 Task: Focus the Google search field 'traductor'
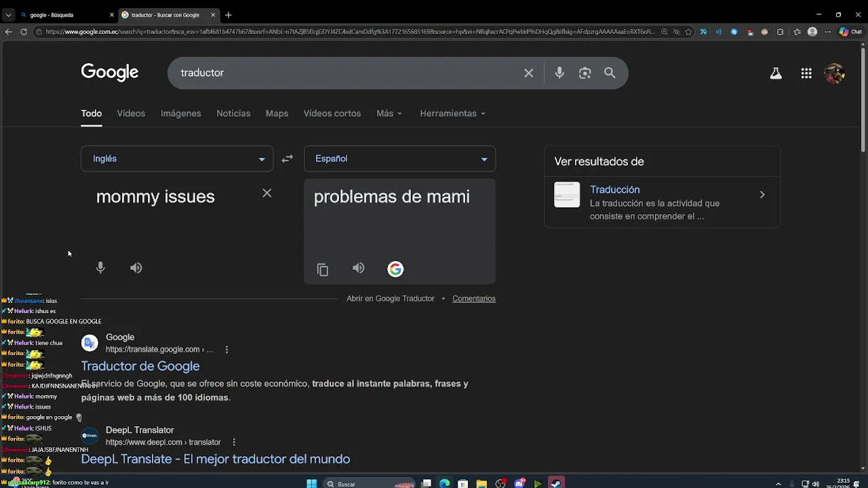[x=346, y=73]
